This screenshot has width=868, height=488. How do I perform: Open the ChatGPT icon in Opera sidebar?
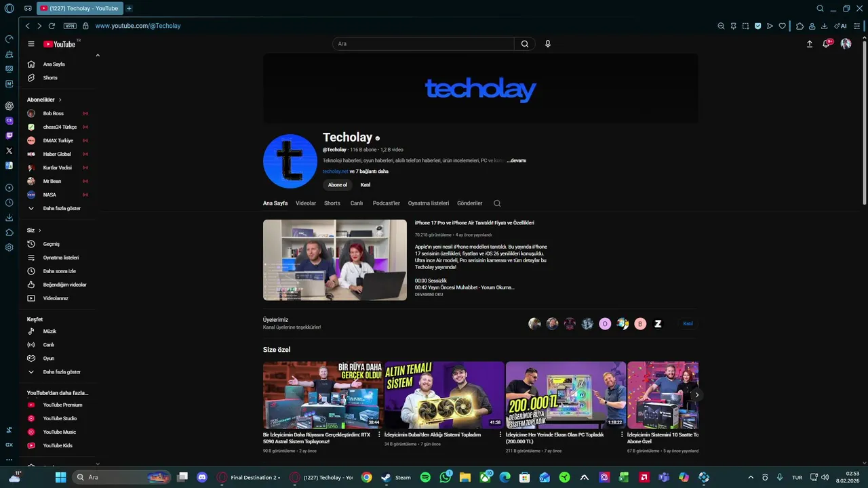click(9, 106)
